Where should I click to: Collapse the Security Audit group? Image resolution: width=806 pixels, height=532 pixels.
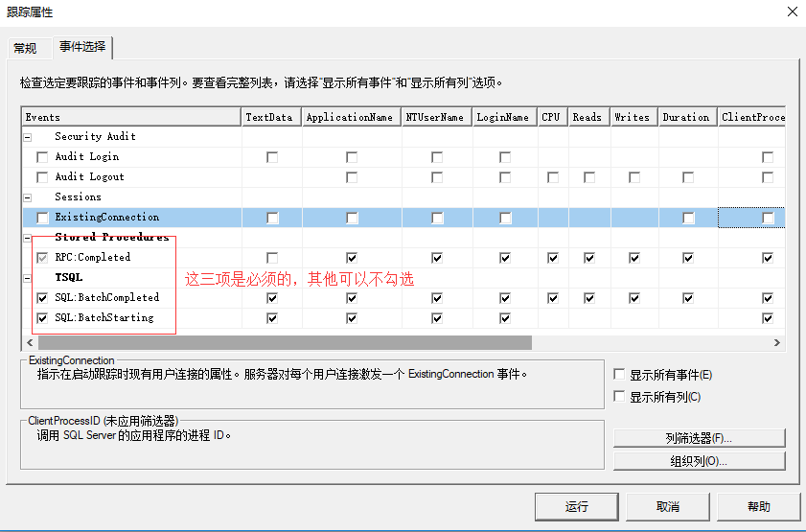[x=28, y=137]
